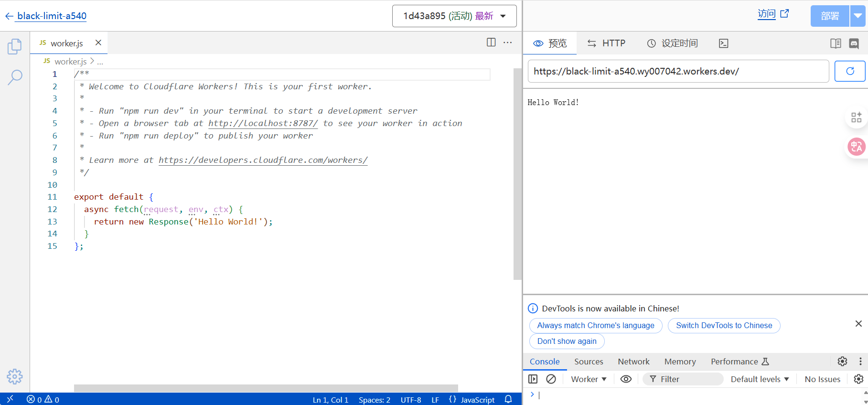Screen dimensions: 868x405
Task: Click the editor vertical scrollbar
Action: point(517,174)
